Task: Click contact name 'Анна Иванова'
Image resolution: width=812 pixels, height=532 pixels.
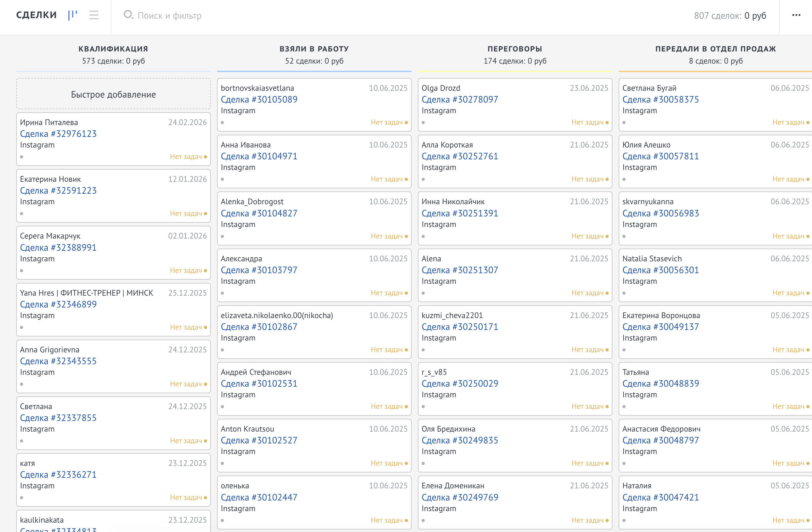Action: point(246,145)
